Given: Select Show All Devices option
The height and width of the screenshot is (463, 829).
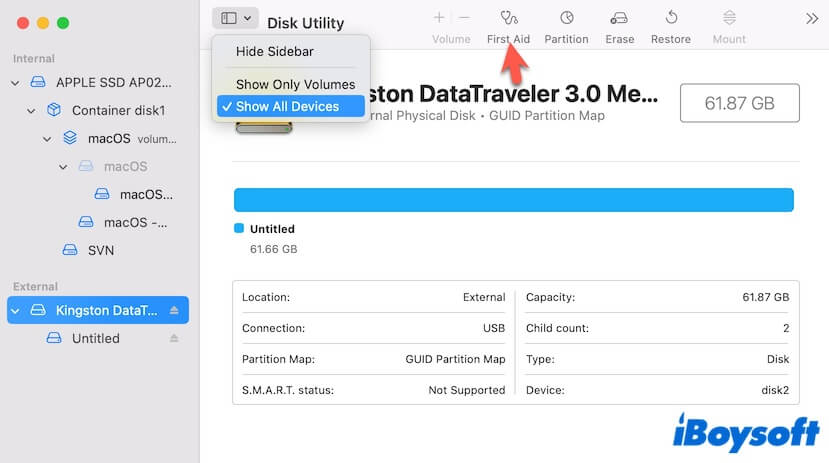Looking at the screenshot, I should pyautogui.click(x=287, y=106).
